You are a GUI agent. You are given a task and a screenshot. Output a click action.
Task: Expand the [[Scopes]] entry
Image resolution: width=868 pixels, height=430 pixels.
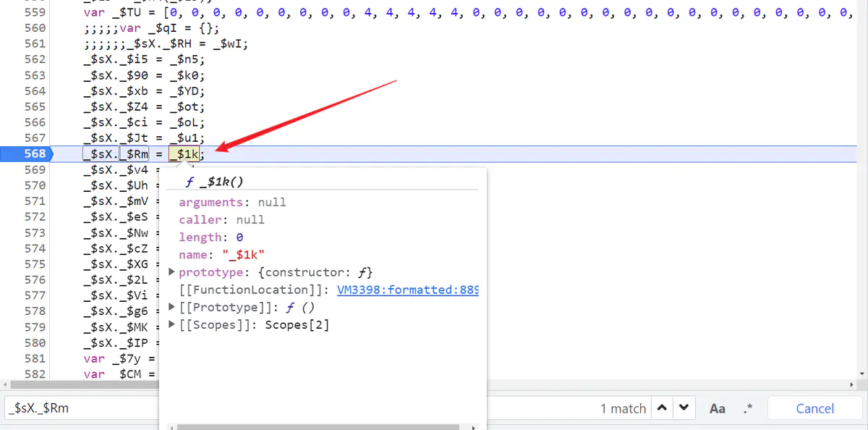coord(172,324)
